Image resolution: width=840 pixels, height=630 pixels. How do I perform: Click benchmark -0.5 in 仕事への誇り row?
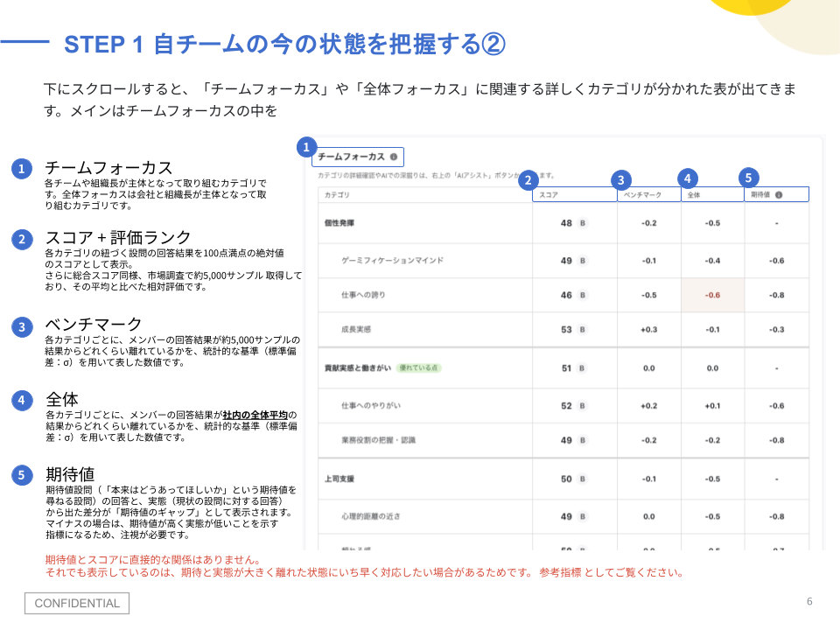pos(648,295)
